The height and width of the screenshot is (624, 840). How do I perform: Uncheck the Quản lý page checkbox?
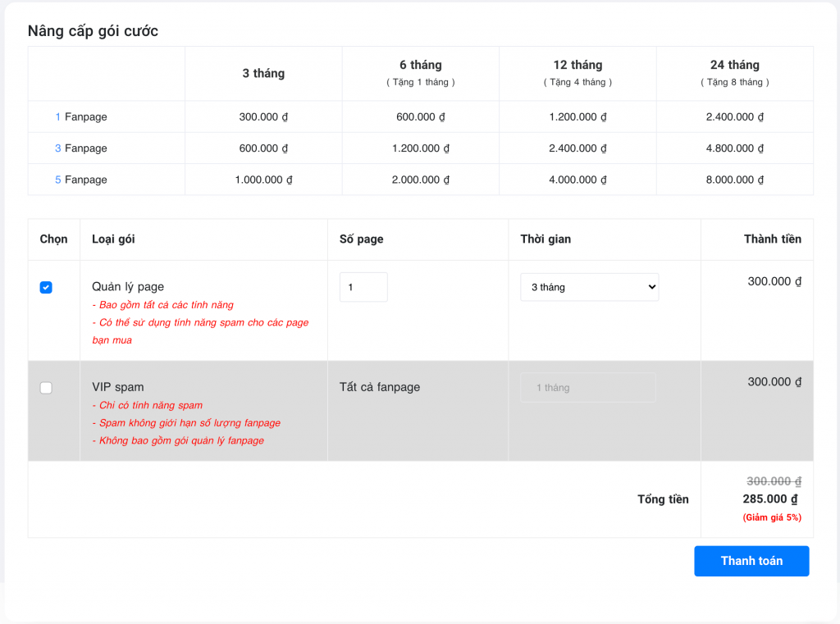coord(46,288)
